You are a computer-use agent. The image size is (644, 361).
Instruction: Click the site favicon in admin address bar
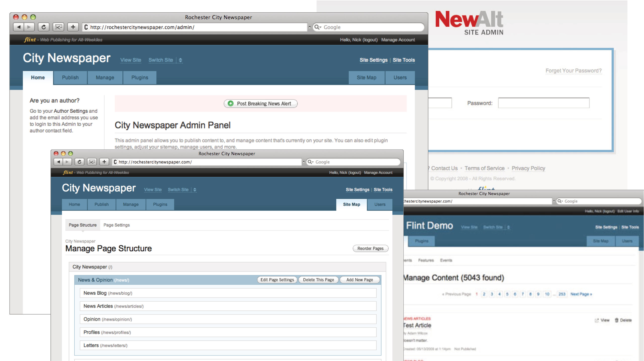[86, 27]
